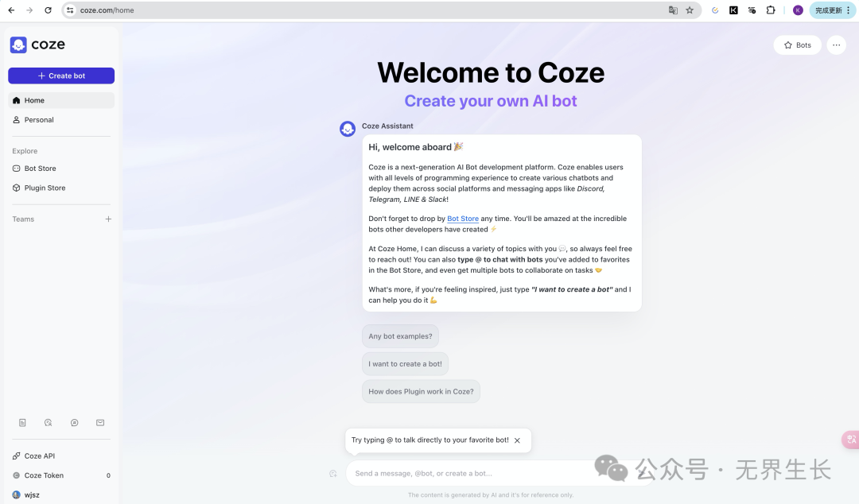Click the Coze logo icon
The width and height of the screenshot is (859, 504).
tap(18, 45)
